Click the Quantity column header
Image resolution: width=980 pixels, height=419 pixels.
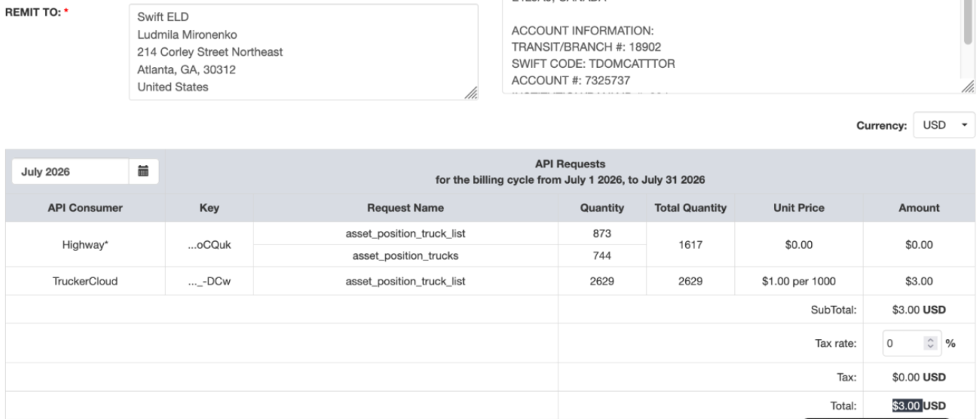(x=603, y=208)
